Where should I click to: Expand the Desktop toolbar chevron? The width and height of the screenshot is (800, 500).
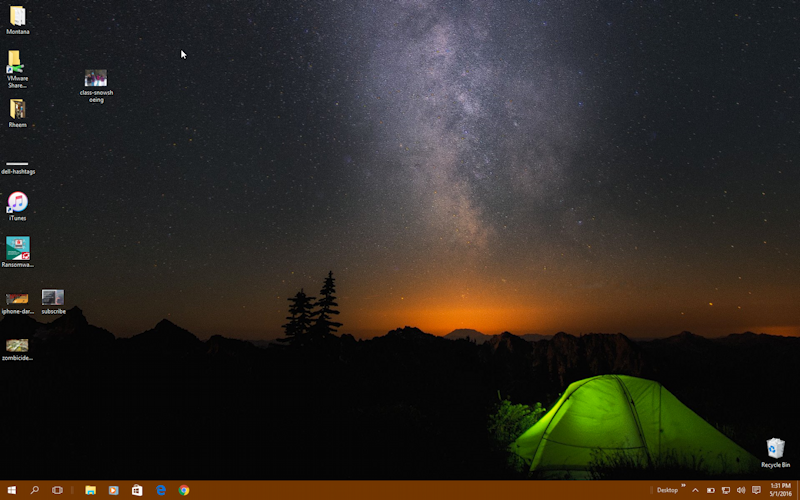coord(683,486)
